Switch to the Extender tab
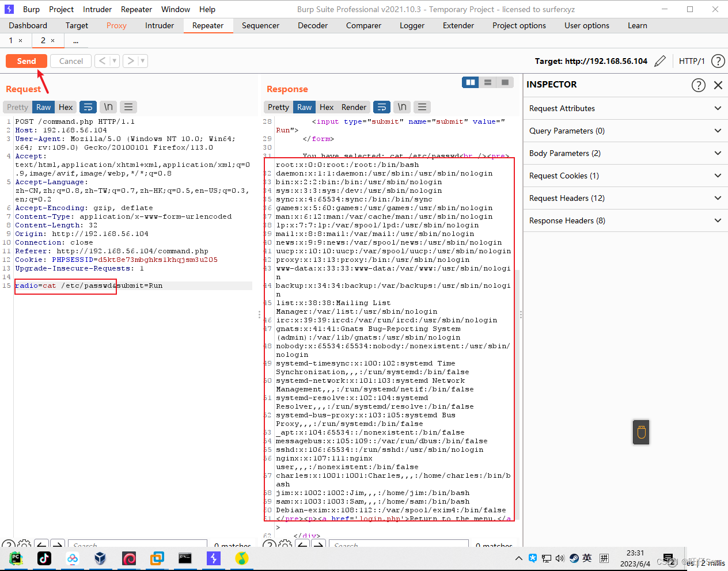Viewport: 728px width, 571px height. point(458,25)
